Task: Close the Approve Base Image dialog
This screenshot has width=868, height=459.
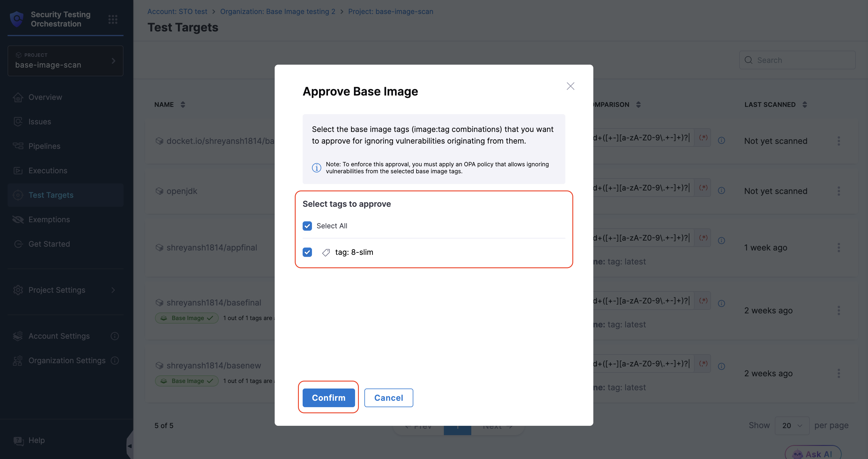Action: tap(570, 86)
